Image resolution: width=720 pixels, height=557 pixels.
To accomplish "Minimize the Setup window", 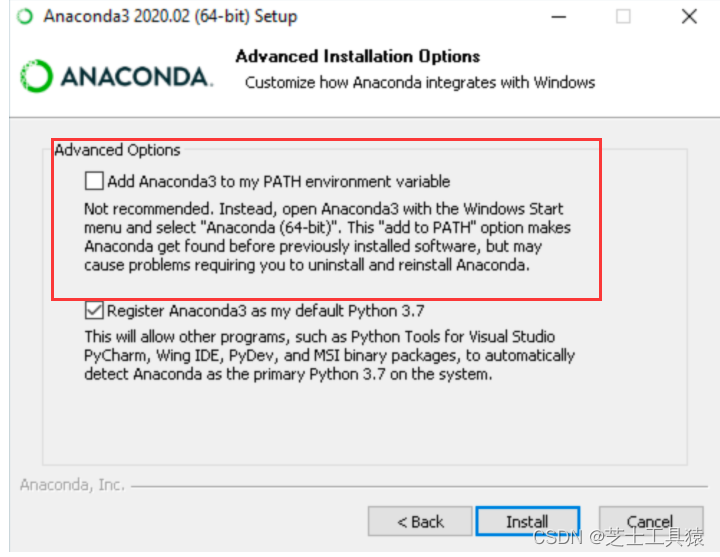I will pyautogui.click(x=558, y=17).
